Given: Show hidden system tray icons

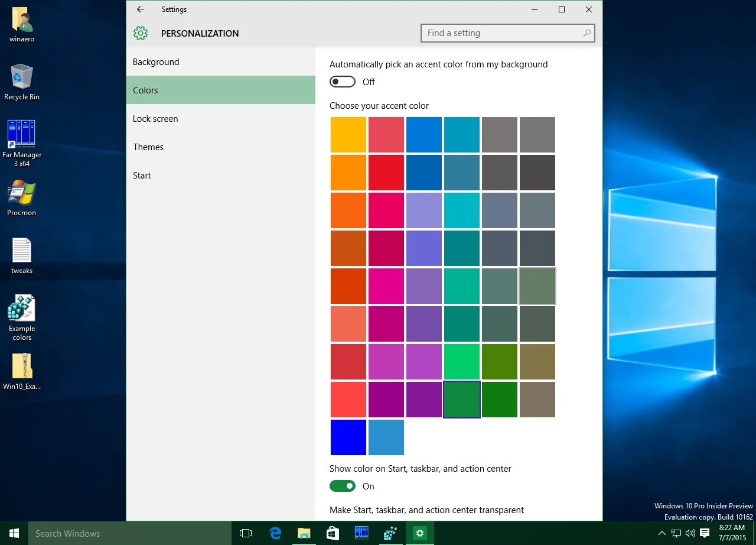Looking at the screenshot, I should pos(662,533).
